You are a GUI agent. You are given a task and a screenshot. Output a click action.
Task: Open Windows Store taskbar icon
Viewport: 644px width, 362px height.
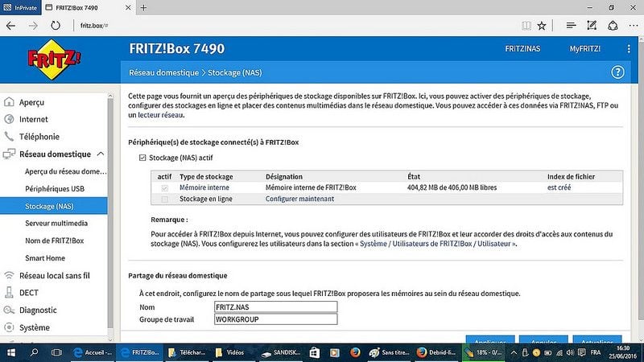(314, 352)
